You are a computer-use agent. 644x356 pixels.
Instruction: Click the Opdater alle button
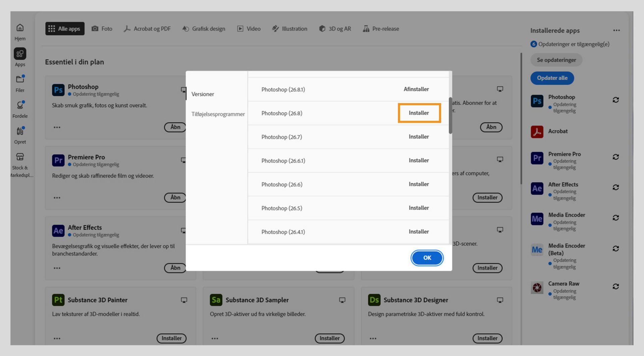click(552, 78)
